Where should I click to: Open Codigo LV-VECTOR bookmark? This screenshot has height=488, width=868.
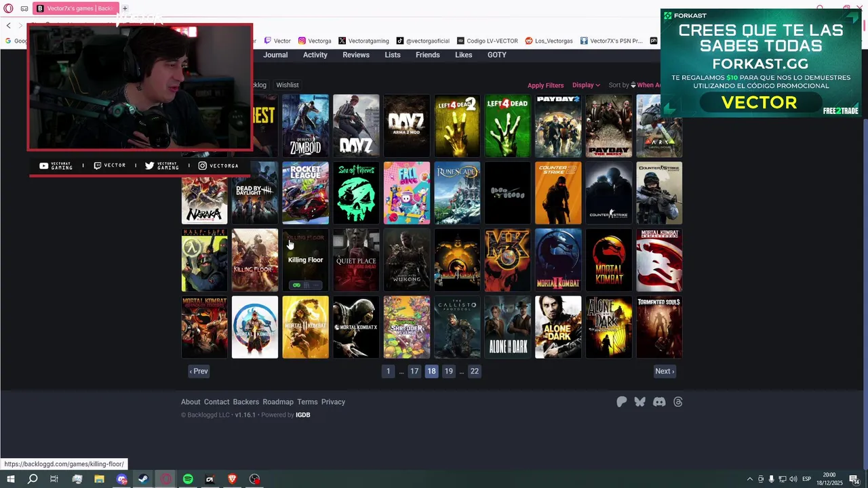(488, 41)
